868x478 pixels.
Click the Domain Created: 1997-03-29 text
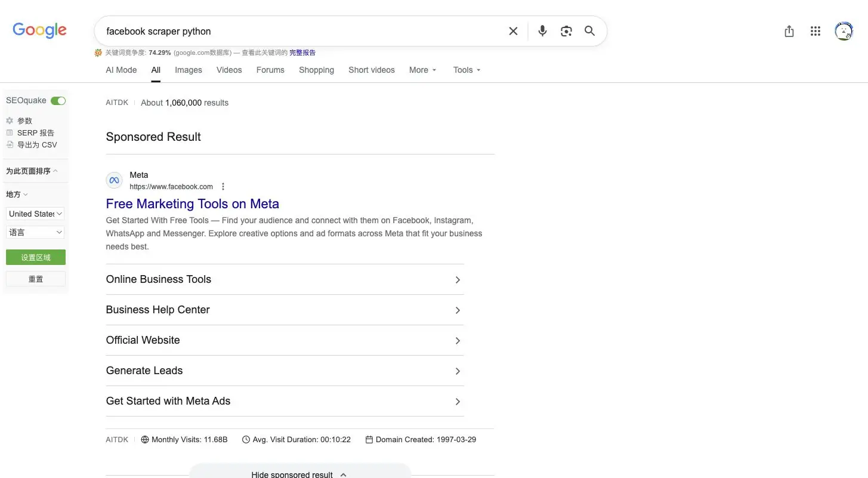pos(426,440)
